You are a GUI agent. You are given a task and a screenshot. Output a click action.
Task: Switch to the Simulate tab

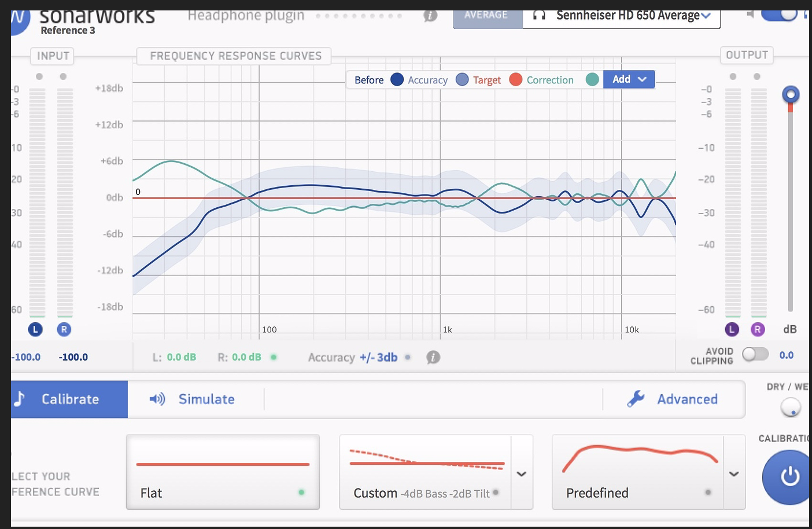pos(192,399)
